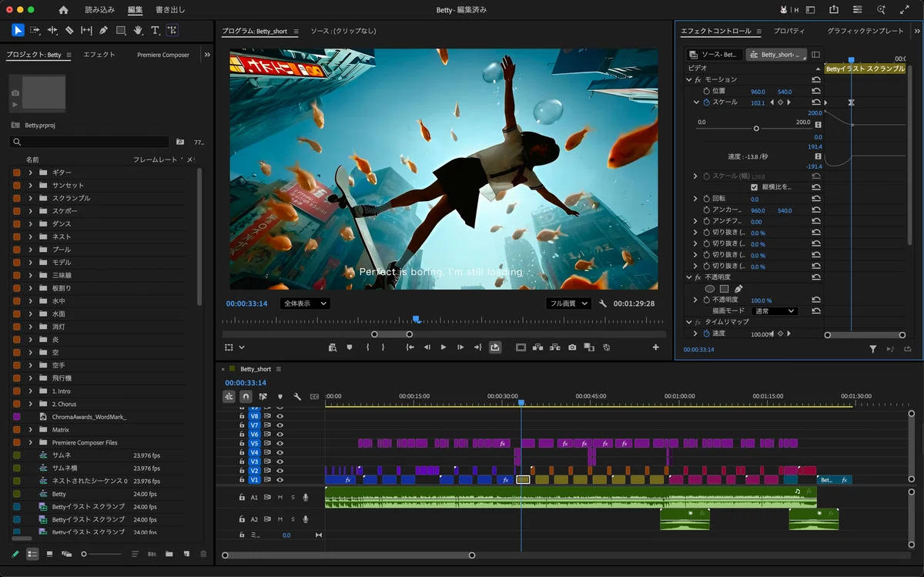This screenshot has height=577, width=924.
Task: Reset the 不透明度 effect parameters
Action: tap(816, 277)
